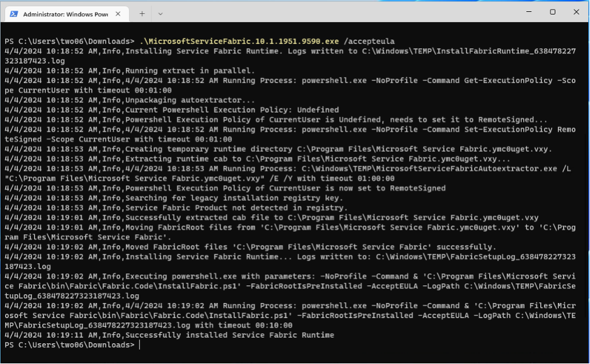
Task: Click the PowerShell icon on the tab
Action: point(14,14)
